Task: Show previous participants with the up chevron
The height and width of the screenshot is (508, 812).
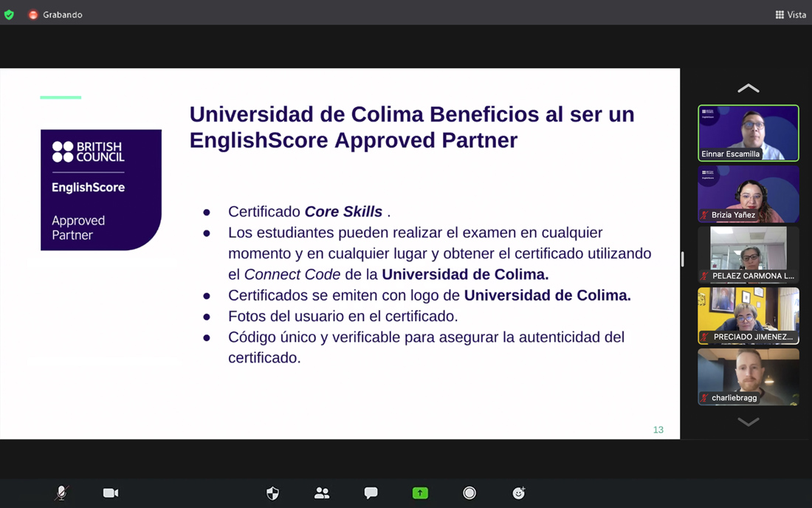Action: [x=749, y=89]
